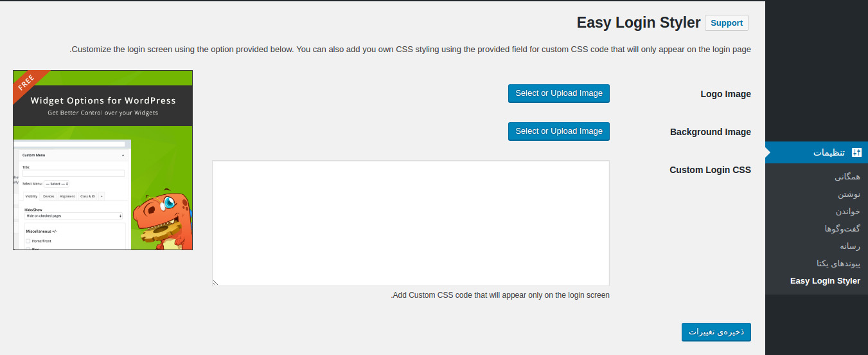Open the Widget Options for WordPress banner
The image size is (868, 355).
pos(103,160)
